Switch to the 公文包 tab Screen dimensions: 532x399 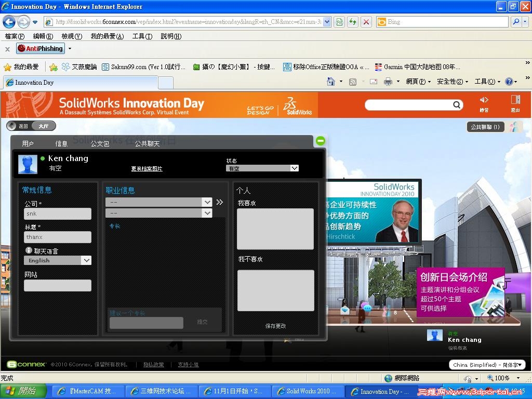pyautogui.click(x=100, y=143)
